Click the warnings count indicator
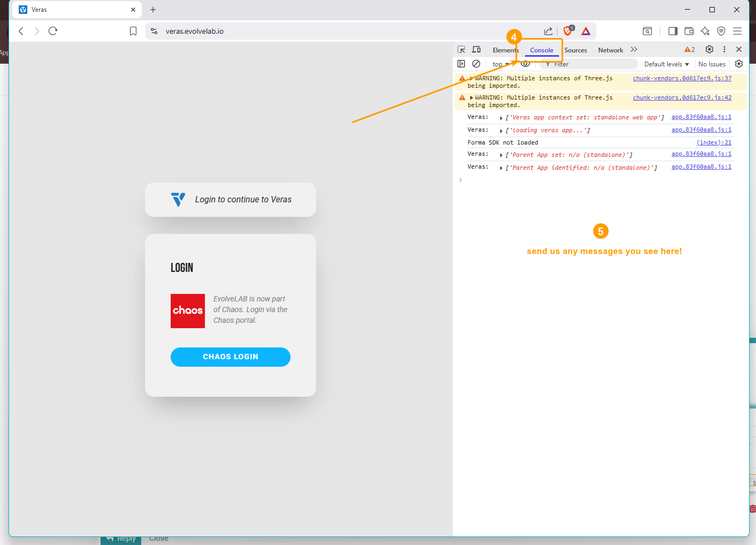 [x=690, y=50]
